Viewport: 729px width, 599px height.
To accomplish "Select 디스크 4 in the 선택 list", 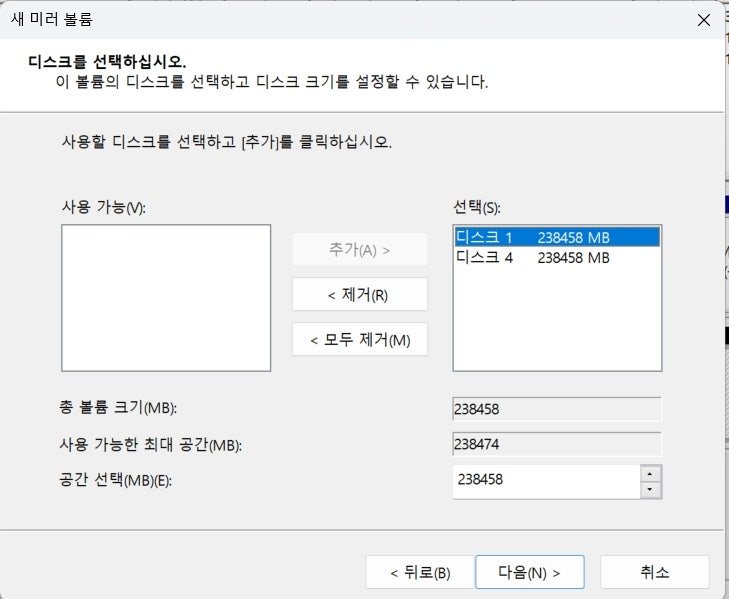I will tap(557, 257).
